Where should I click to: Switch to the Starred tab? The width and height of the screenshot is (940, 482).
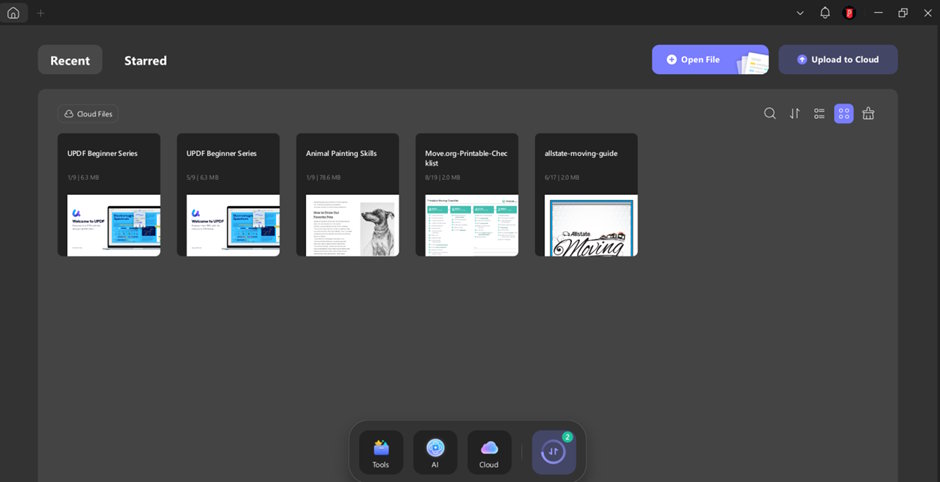point(145,60)
